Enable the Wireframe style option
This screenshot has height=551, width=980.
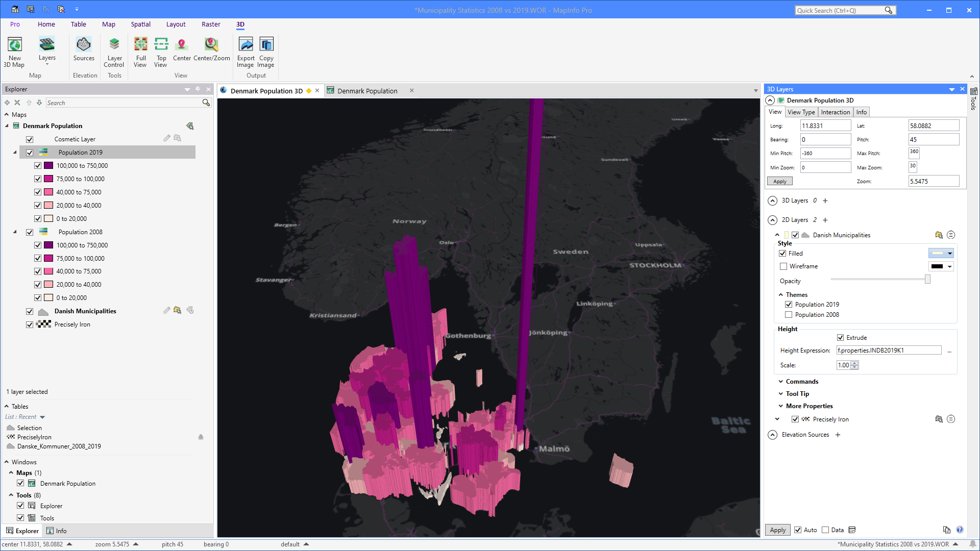(x=783, y=266)
